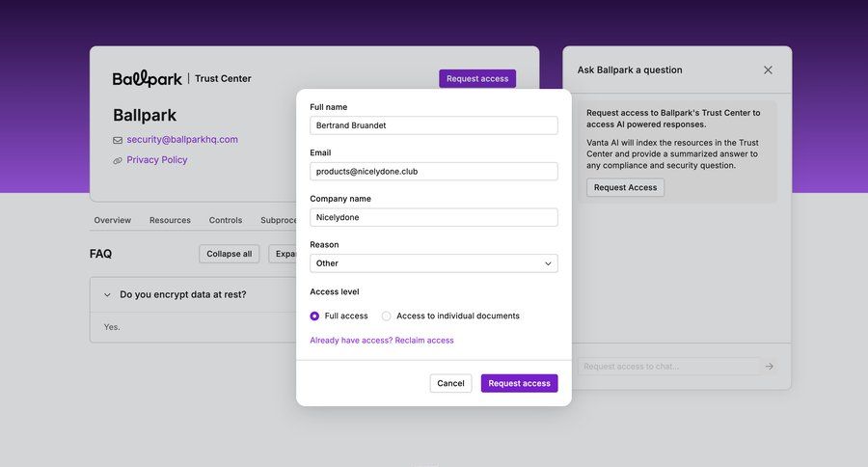Click the Collapse all FAQ button
The image size is (868, 467).
[230, 254]
